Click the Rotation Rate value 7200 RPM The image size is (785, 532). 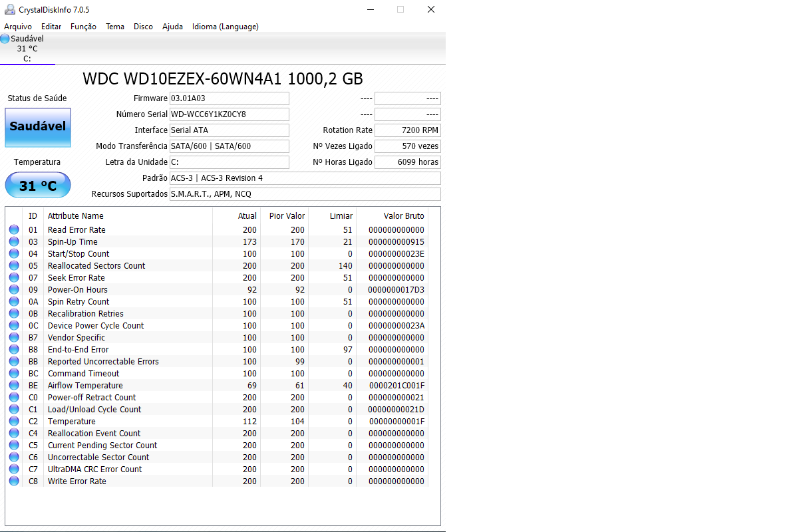tap(408, 130)
